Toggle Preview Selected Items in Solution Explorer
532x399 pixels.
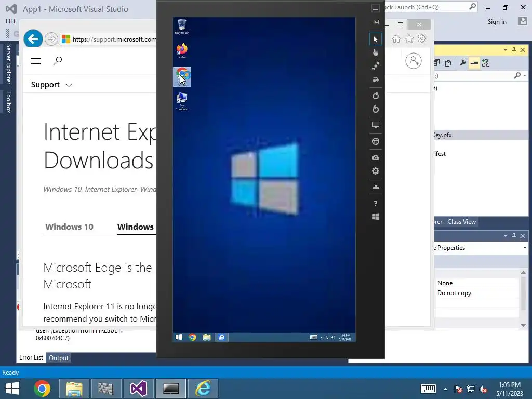tap(474, 63)
